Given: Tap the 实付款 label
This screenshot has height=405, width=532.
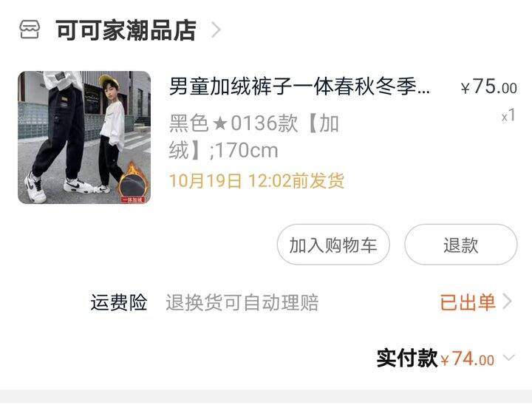Looking at the screenshot, I should point(407,358).
